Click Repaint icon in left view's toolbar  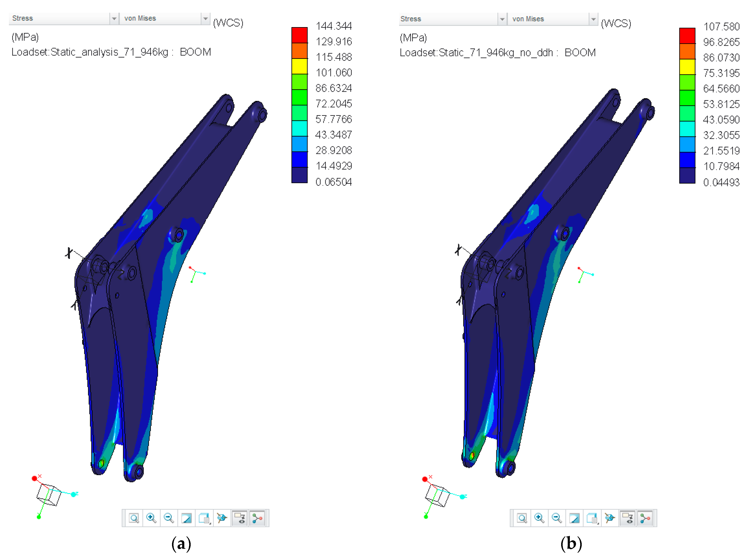click(x=186, y=518)
